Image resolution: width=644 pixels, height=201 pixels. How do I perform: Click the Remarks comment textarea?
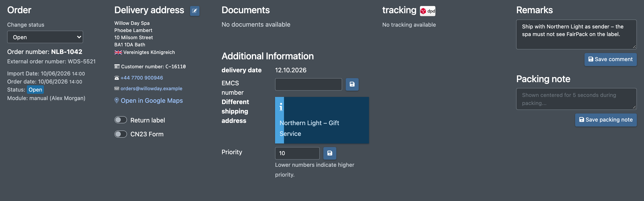pos(576,34)
